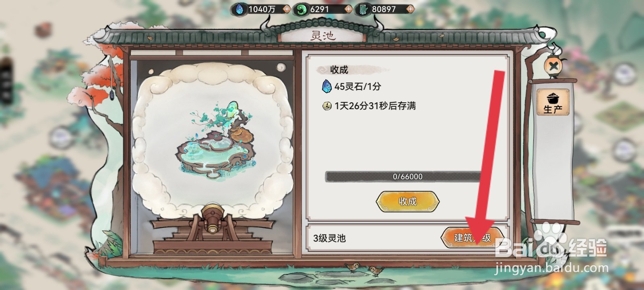The width and height of the screenshot is (644, 290).
Task: Tap the spirit stone icon next to 45灵石/1分
Action: click(327, 86)
